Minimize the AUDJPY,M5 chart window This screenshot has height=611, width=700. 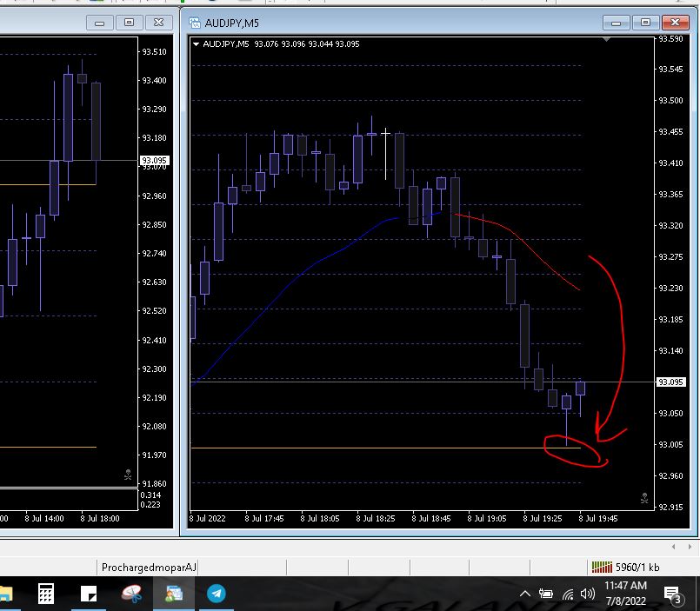coord(616,23)
